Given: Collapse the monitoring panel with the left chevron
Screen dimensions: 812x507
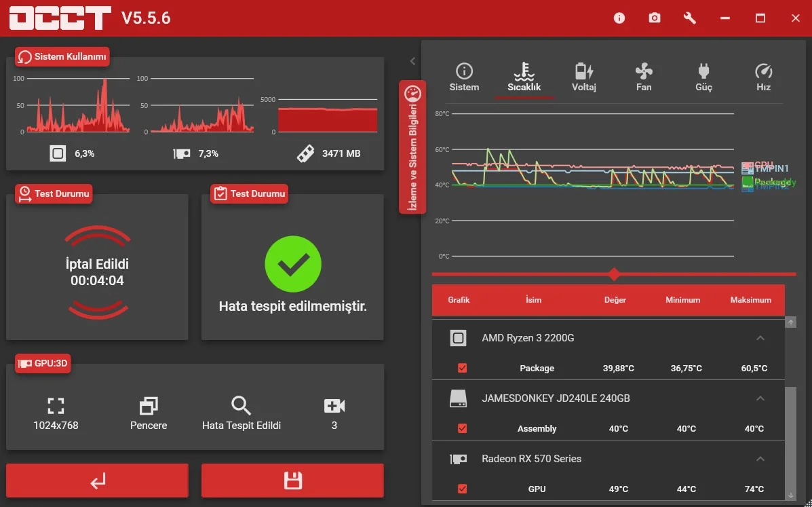Looking at the screenshot, I should [x=412, y=61].
